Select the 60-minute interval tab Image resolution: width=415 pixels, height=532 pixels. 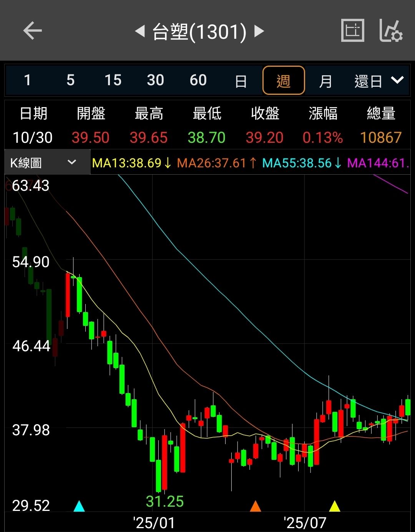click(198, 80)
